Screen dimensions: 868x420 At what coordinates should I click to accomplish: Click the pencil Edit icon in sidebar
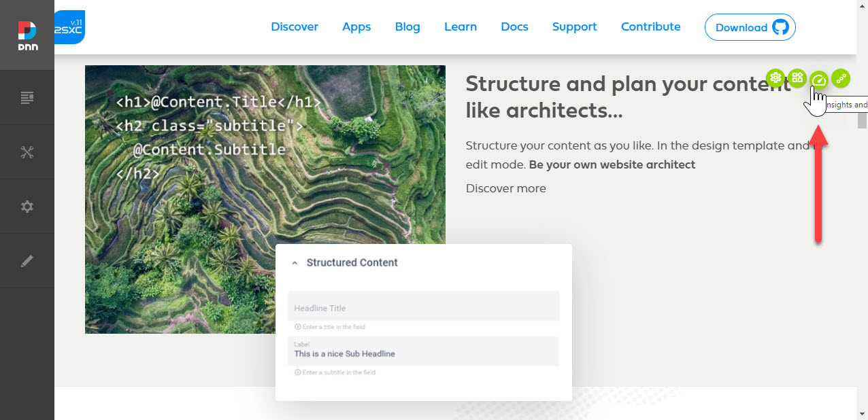[27, 261]
